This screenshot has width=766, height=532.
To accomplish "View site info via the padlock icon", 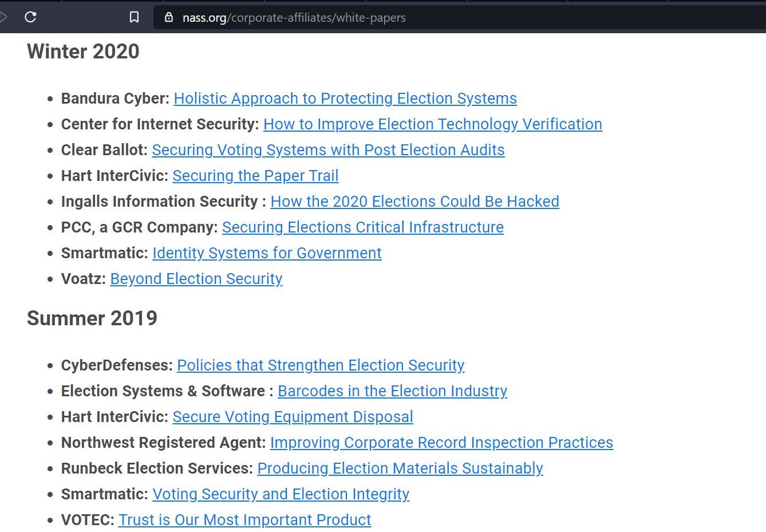I will [168, 17].
